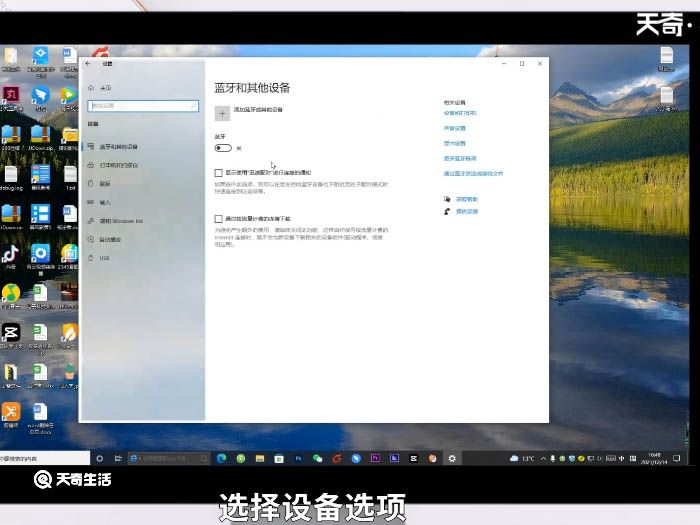The image size is (700, 525).
Task: Click the microphone icon in system tray
Action: point(553,458)
